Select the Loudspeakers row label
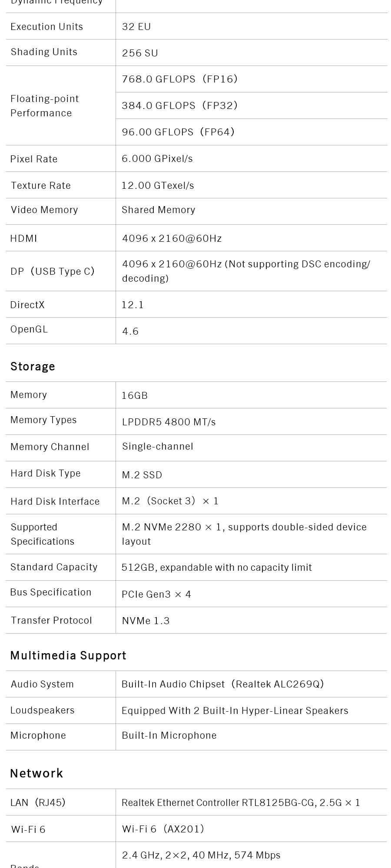391x868 pixels. click(43, 710)
